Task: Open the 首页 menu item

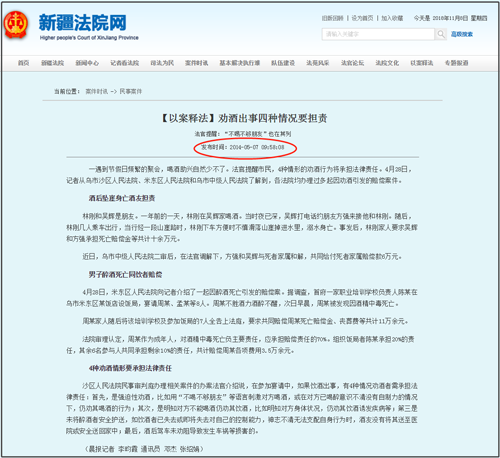Action: pos(23,63)
